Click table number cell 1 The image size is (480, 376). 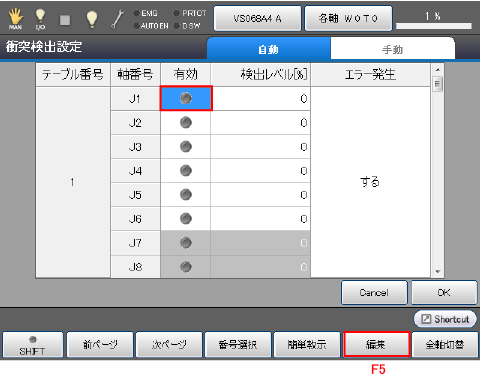click(x=73, y=182)
